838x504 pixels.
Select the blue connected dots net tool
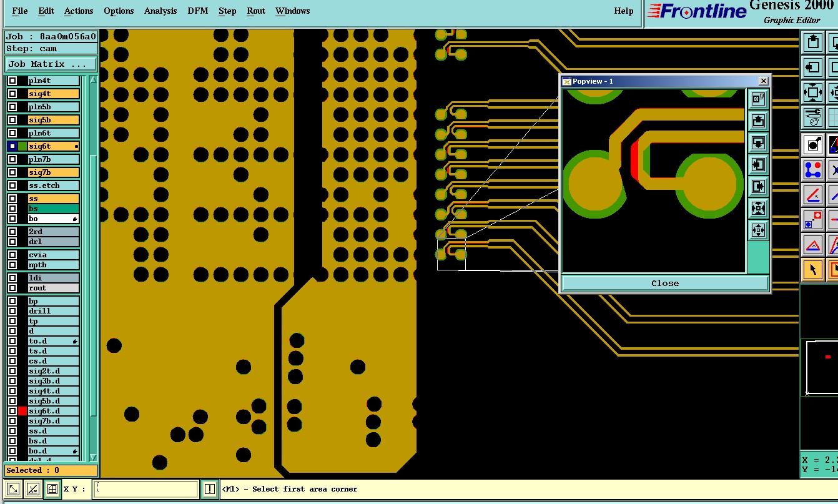click(x=812, y=170)
